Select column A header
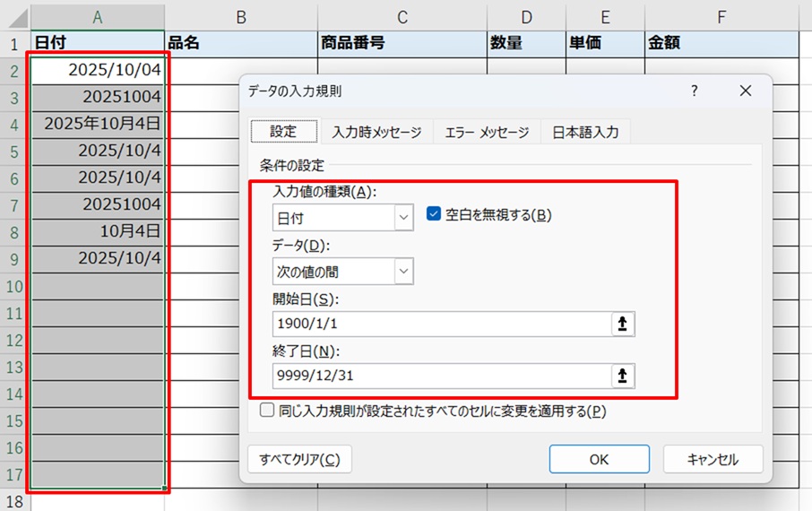Viewport: 812px width, 511px height. point(97,16)
